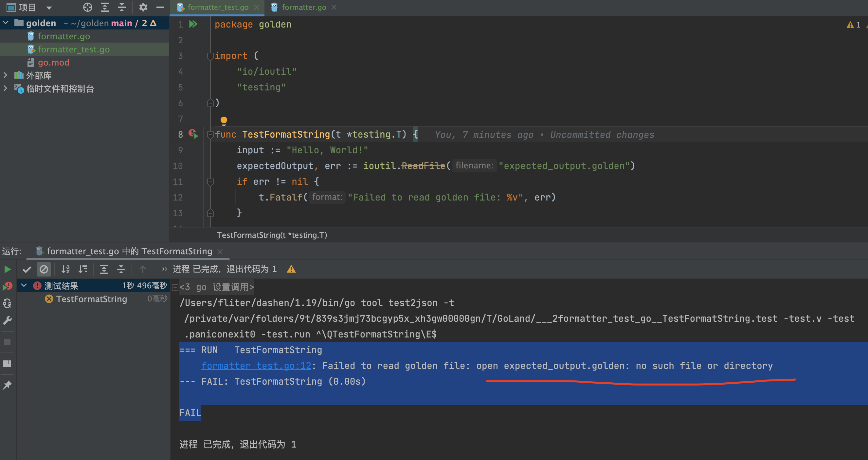Open project panel settings gear
The width and height of the screenshot is (868, 460).
(x=143, y=7)
